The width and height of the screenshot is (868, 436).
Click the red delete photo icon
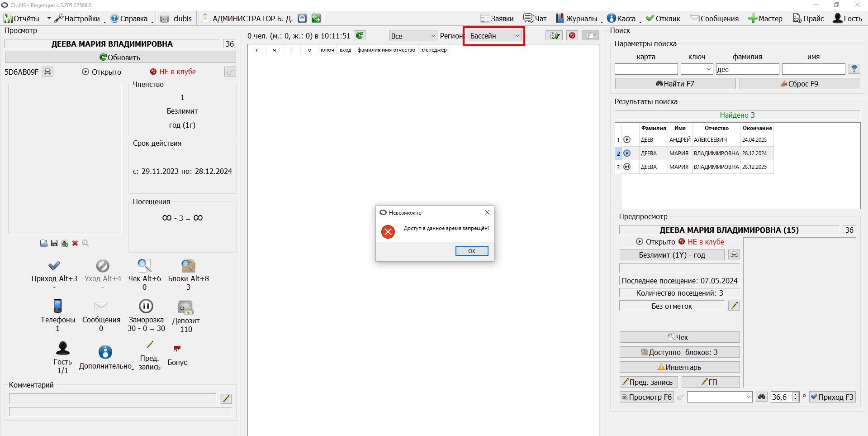tap(75, 244)
